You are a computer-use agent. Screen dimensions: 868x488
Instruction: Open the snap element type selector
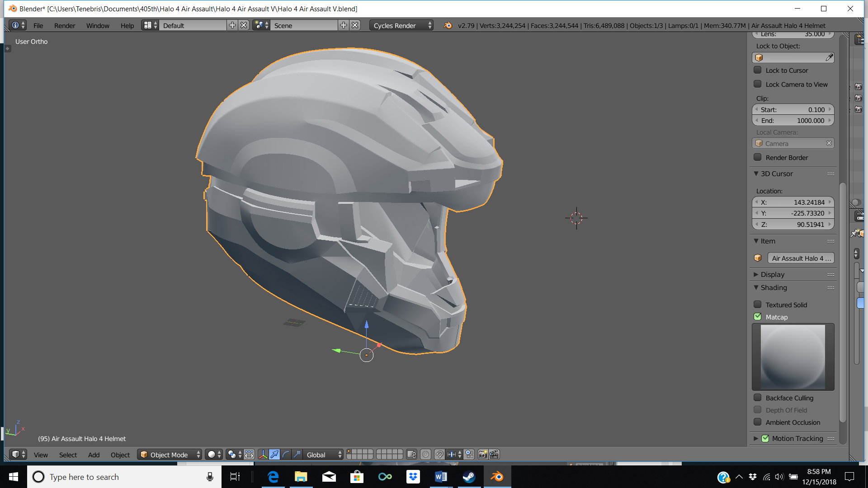click(454, 455)
